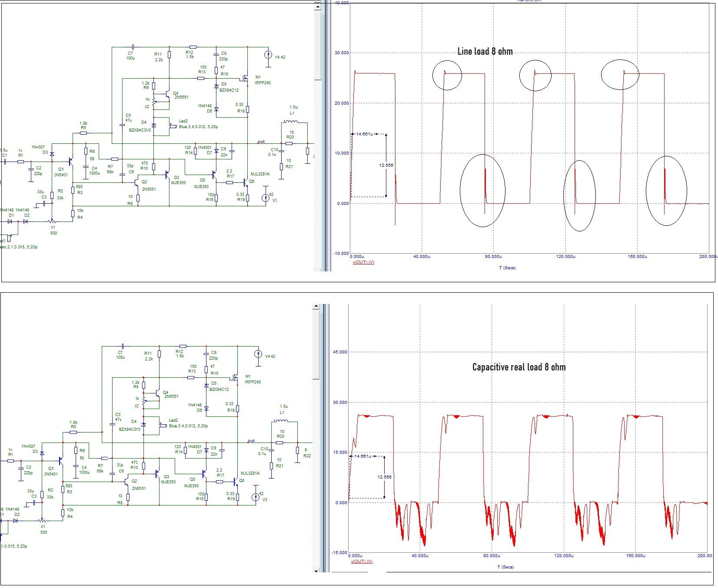The width and height of the screenshot is (718, 588).
Task: Click 14.661u cursor label in bottom plot
Action: [x=362, y=456]
